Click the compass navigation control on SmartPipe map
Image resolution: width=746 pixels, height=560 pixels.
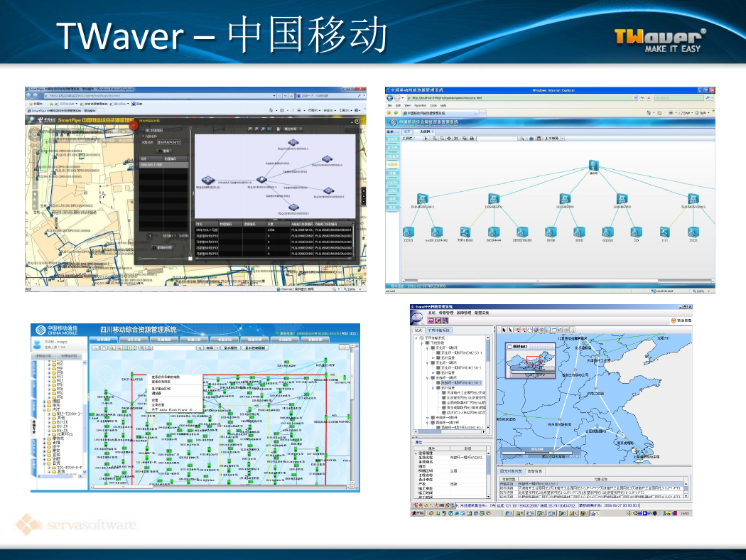coord(36,135)
